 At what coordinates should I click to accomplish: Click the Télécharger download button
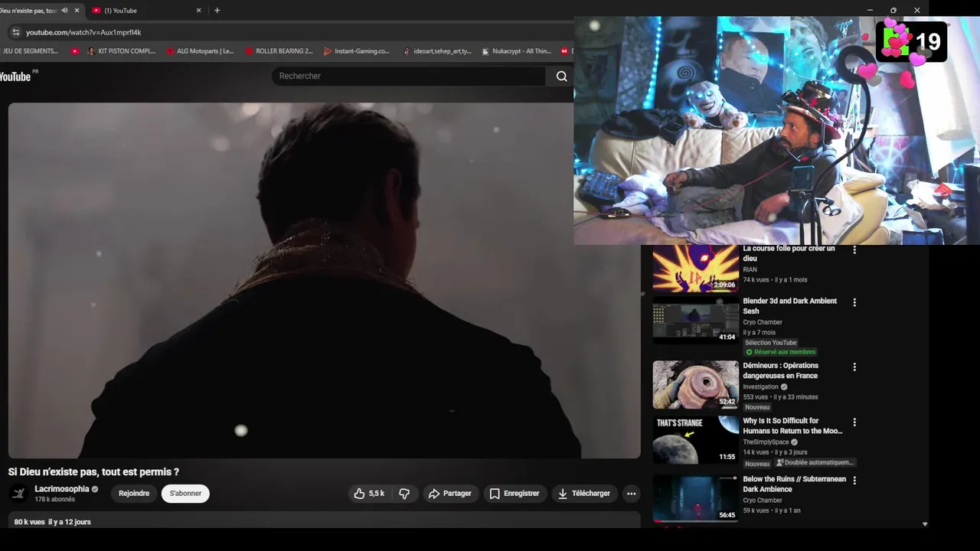584,494
